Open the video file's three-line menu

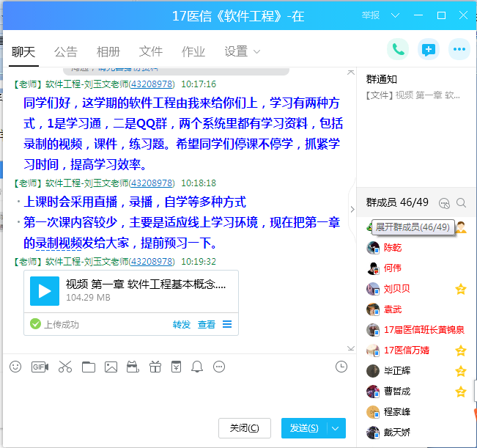[x=227, y=324]
